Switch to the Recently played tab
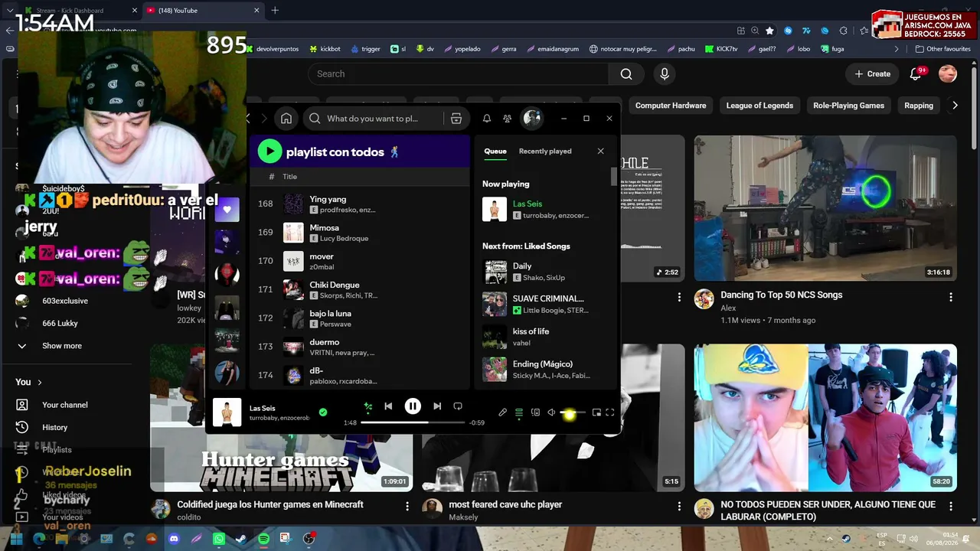980x551 pixels. pyautogui.click(x=545, y=151)
